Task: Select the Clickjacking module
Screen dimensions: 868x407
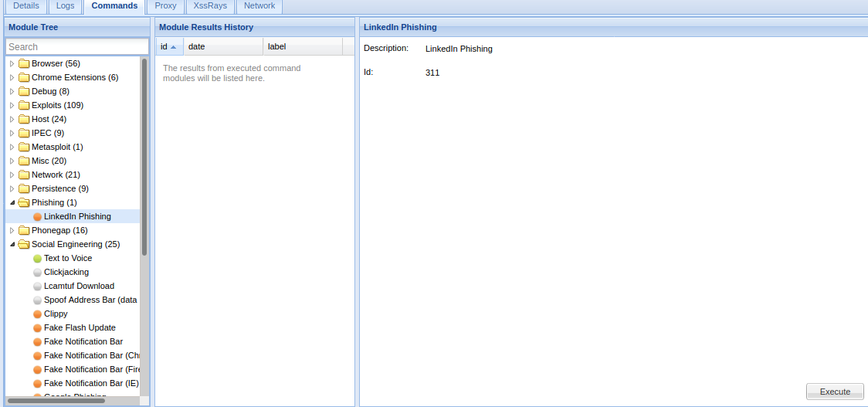Action: [x=66, y=272]
